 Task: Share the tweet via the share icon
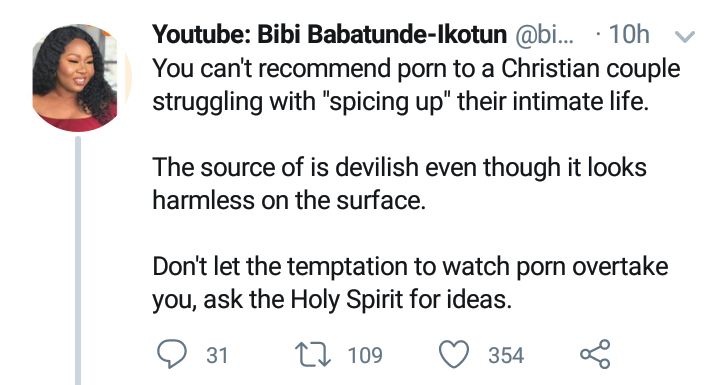[x=595, y=354]
